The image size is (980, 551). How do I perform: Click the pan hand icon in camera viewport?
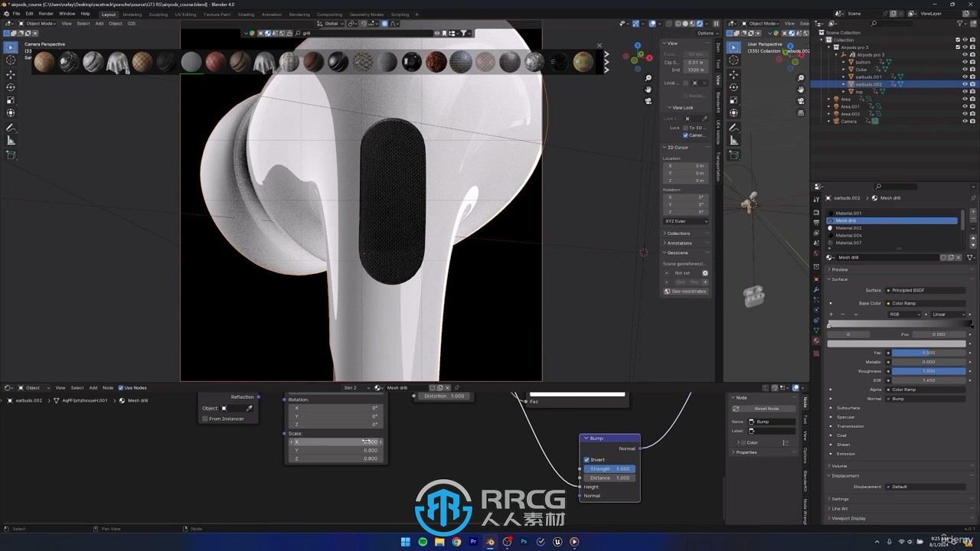(x=648, y=90)
